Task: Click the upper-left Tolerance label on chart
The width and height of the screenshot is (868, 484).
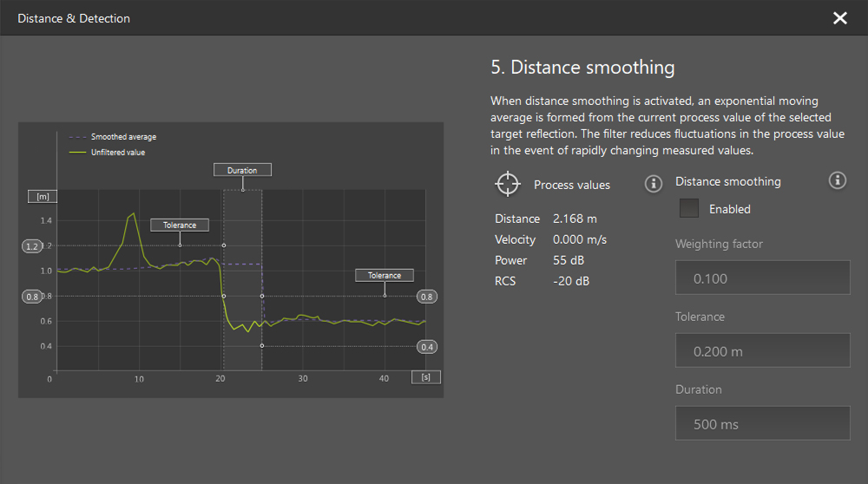Action: (x=180, y=225)
